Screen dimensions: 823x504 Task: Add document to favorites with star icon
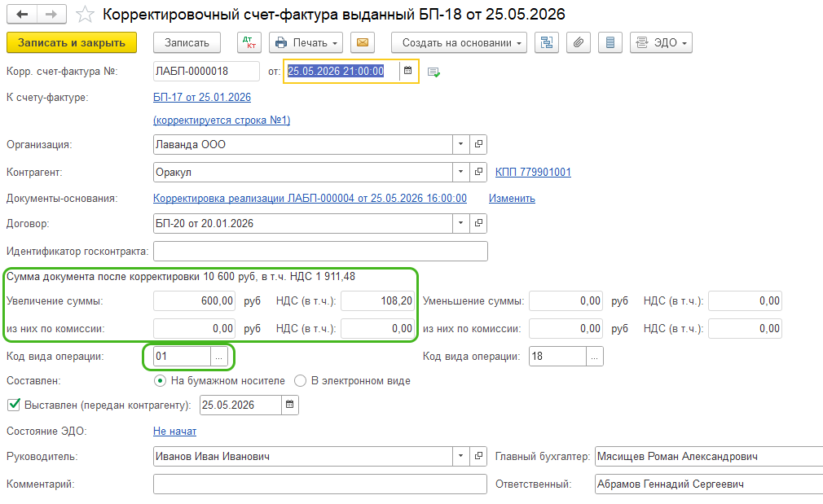point(85,14)
